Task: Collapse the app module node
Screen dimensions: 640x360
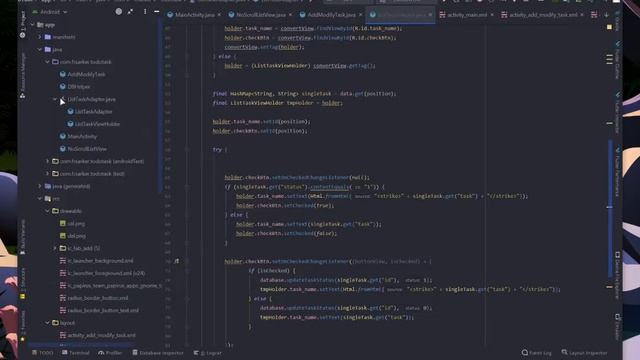Action: click(x=32, y=24)
